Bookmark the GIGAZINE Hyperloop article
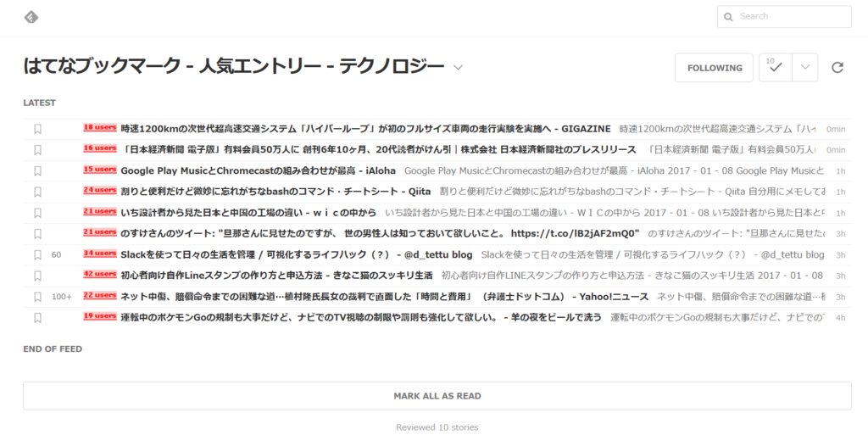868x446 pixels. (x=37, y=129)
